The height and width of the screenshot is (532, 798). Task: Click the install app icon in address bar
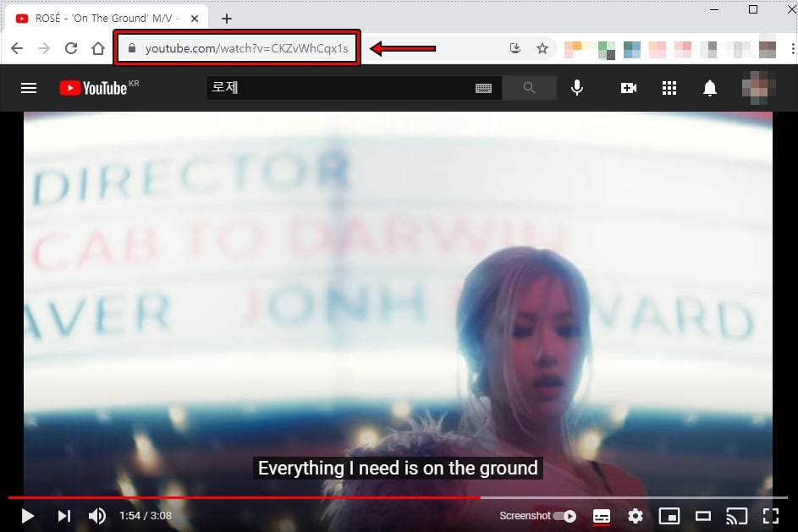click(515, 48)
